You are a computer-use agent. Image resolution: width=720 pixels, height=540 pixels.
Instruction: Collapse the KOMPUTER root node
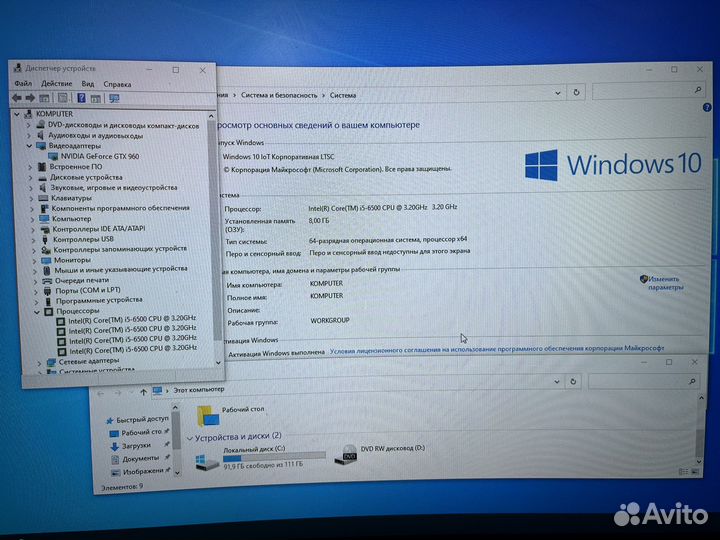[x=17, y=114]
